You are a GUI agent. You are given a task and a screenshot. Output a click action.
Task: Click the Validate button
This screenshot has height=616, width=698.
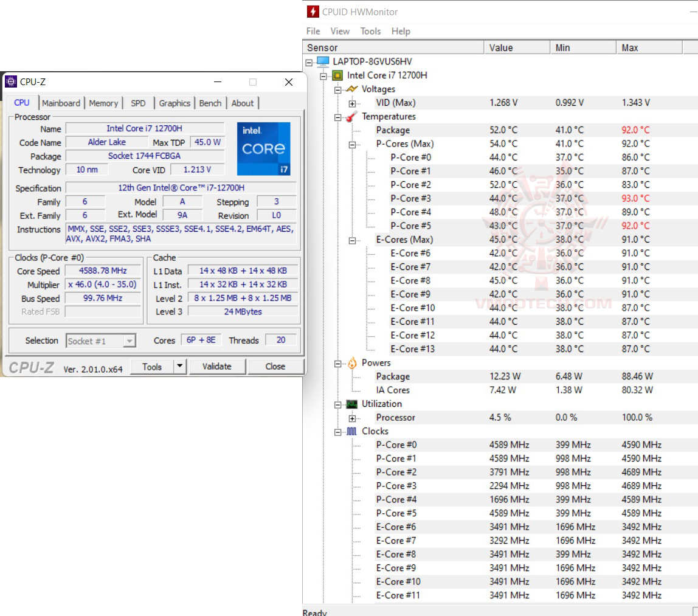tap(217, 366)
